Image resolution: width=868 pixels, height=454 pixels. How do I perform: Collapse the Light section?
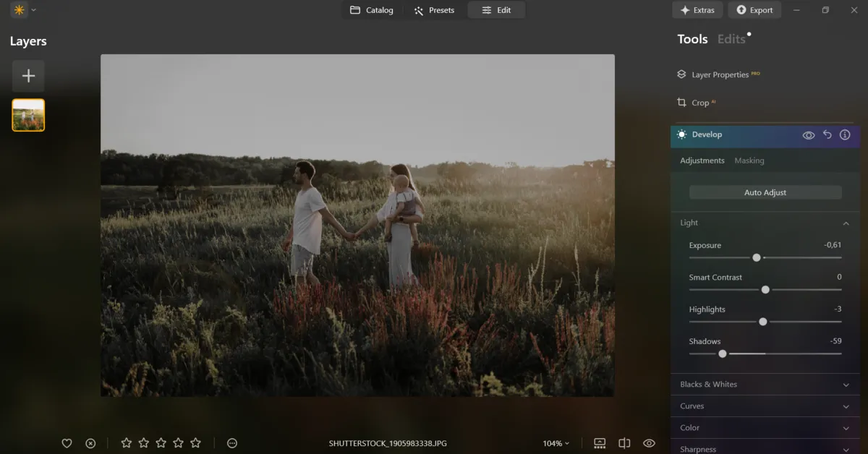click(846, 223)
